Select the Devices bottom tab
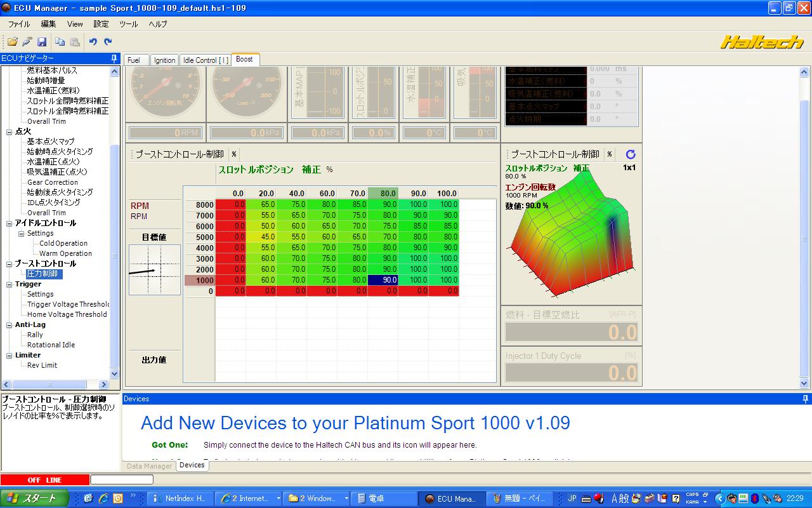This screenshot has width=812, height=508. coord(192,465)
